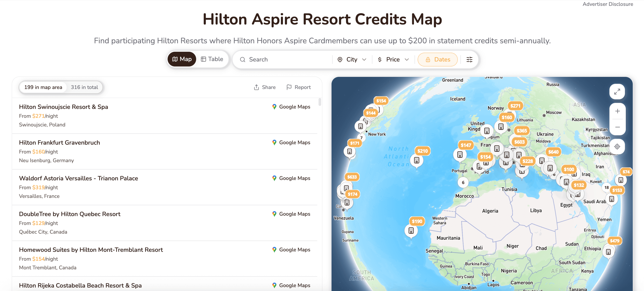Open the cluster of 7 near New York
The image size is (644, 291).
(361, 138)
